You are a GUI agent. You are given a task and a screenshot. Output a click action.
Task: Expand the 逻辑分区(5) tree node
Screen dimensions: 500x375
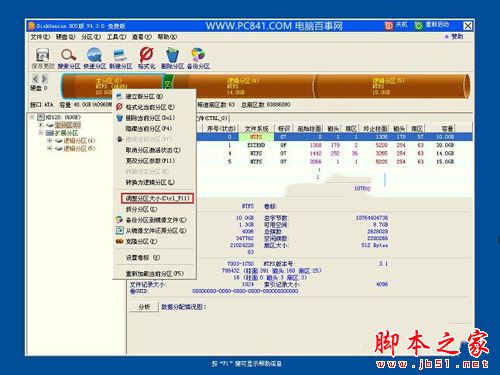[49, 149]
